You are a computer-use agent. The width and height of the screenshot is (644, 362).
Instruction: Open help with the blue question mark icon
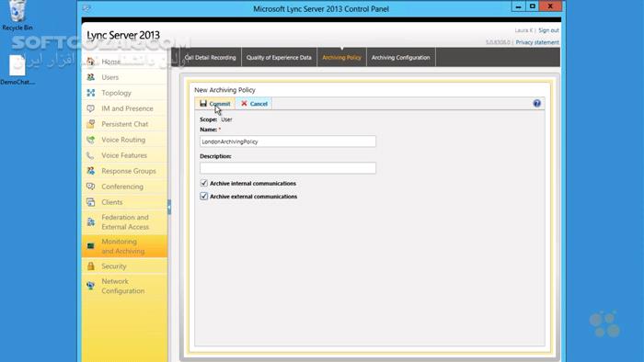tap(536, 103)
